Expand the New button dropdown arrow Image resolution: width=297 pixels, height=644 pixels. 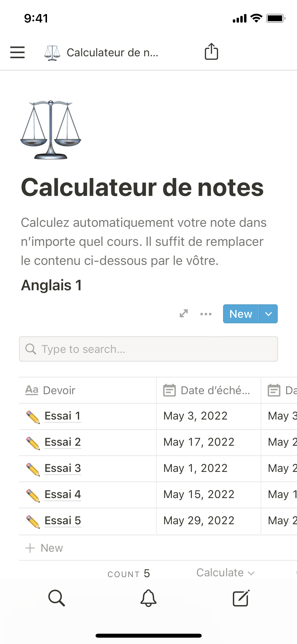click(x=268, y=314)
